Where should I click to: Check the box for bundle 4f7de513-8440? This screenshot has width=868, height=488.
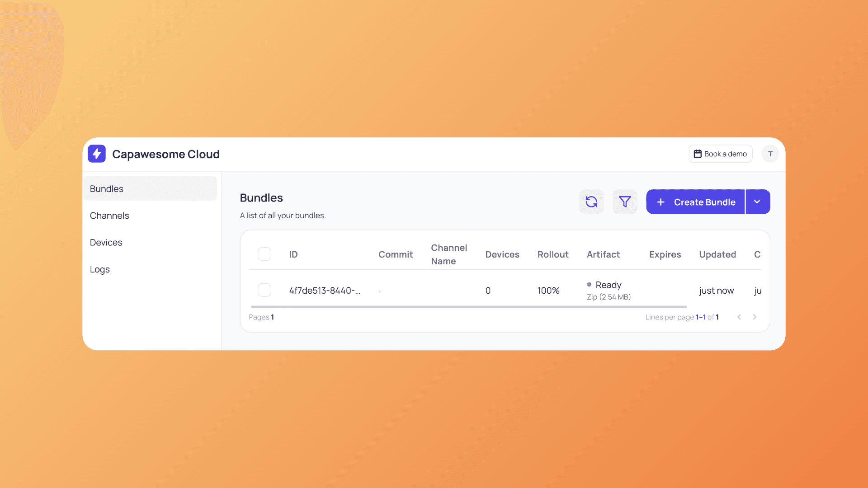[x=264, y=290]
